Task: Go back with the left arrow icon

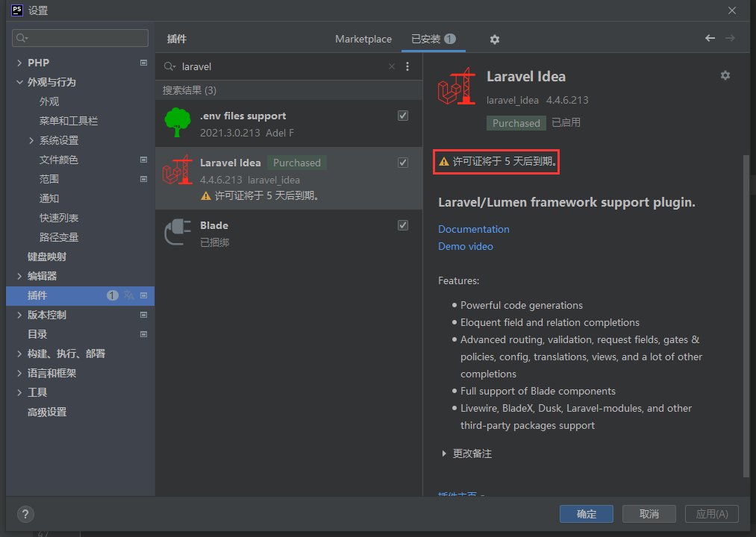Action: pos(710,38)
